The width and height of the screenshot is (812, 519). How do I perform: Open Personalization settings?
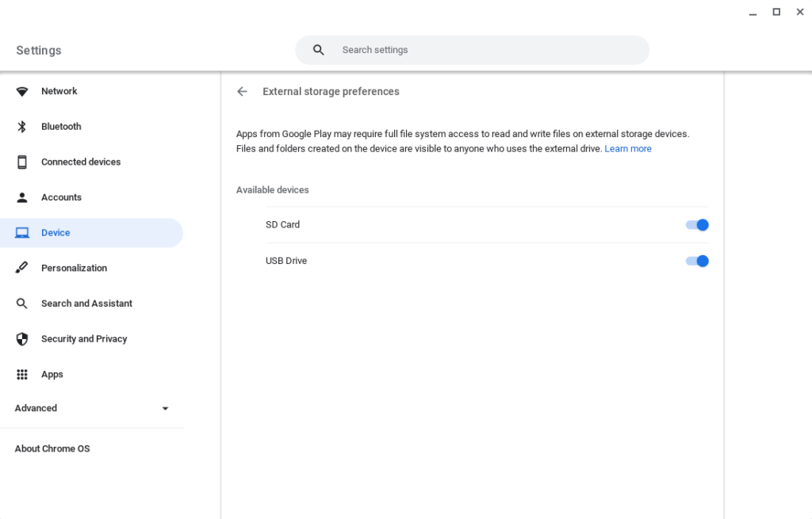coord(92,268)
